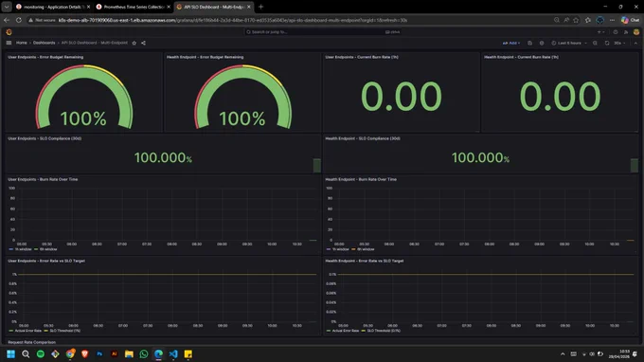Open the Add dropdown in dashboard toolbar
This screenshot has width=644, height=362.
tap(511, 43)
